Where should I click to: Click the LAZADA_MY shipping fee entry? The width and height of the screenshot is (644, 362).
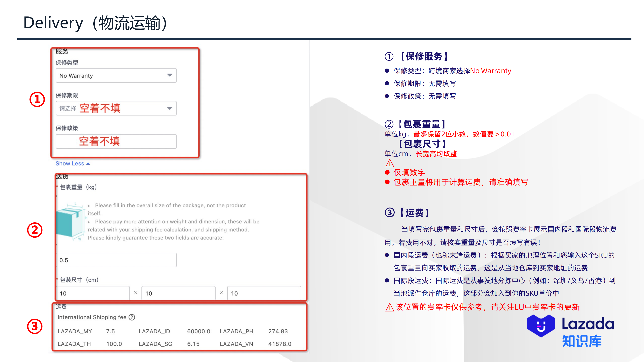coord(75,331)
